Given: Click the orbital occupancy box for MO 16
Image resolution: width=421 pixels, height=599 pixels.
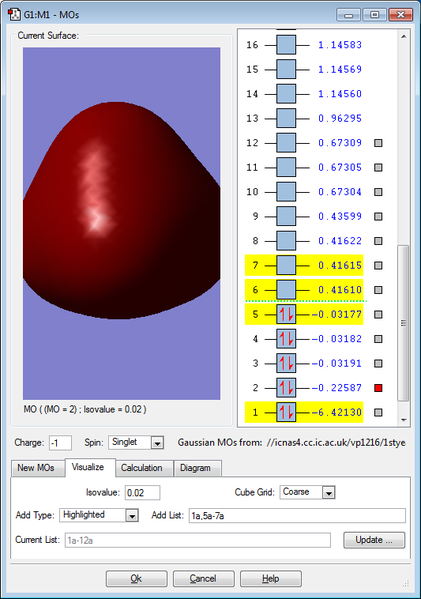Looking at the screenshot, I should [286, 45].
